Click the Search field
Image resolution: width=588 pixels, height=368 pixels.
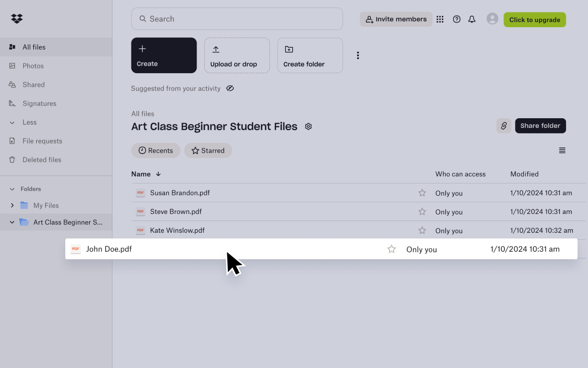coord(237,19)
